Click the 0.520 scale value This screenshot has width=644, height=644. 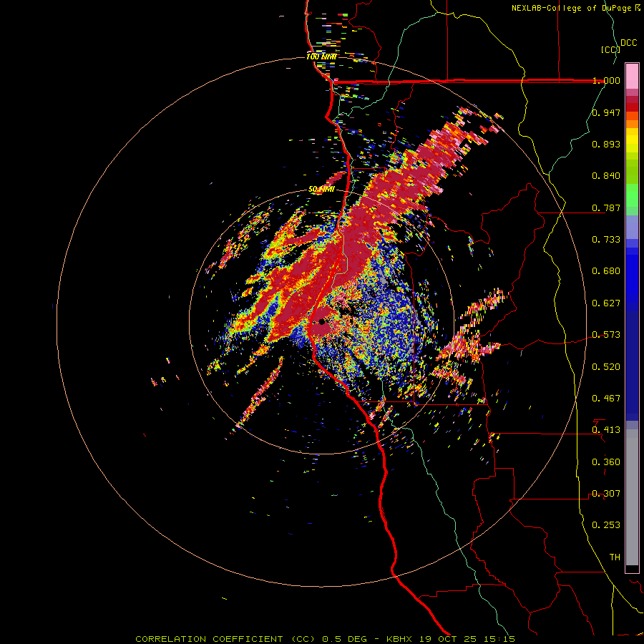point(606,367)
